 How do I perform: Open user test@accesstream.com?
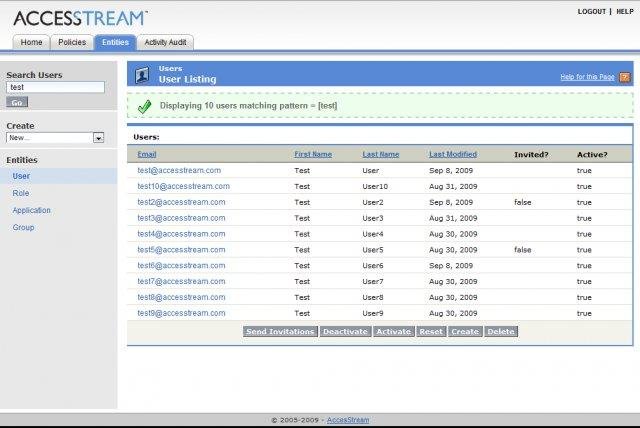(179, 170)
